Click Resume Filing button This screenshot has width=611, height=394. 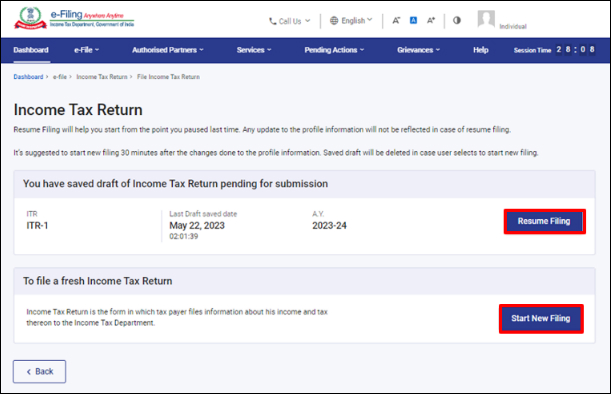click(544, 221)
